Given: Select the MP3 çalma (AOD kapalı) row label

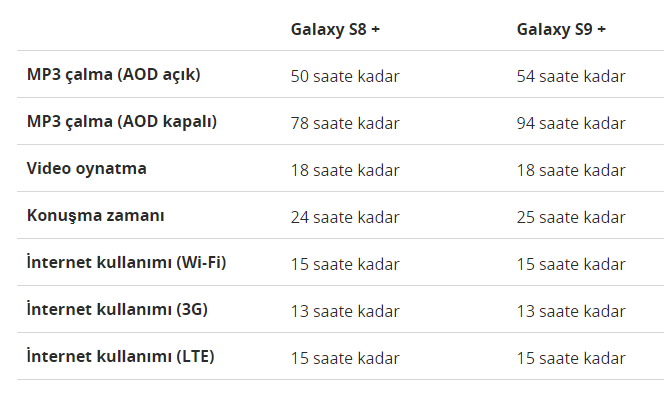Looking at the screenshot, I should (x=122, y=122).
